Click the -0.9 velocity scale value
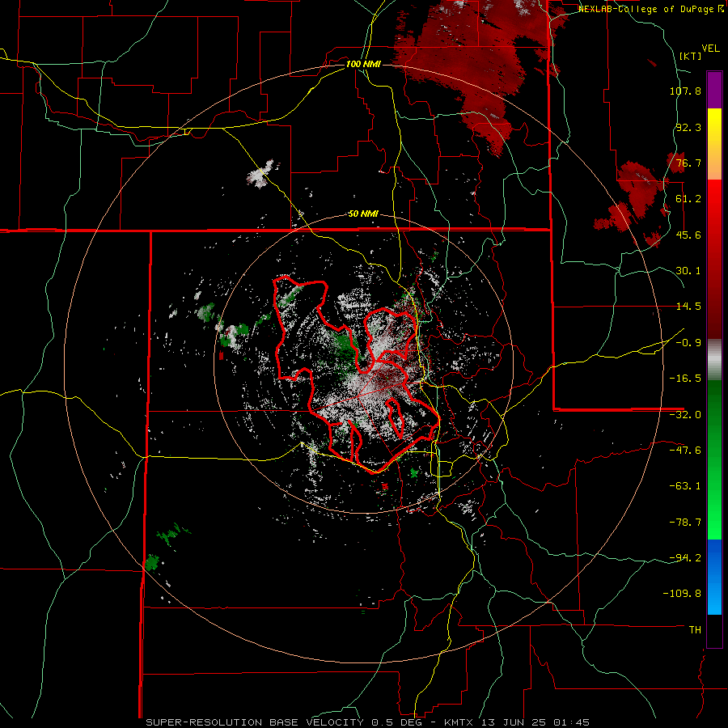 click(x=688, y=343)
